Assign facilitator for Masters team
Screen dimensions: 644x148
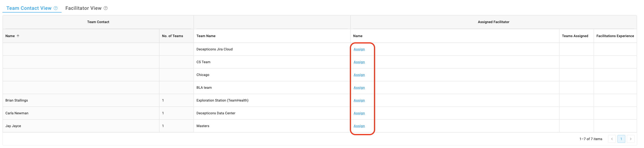[359, 126]
